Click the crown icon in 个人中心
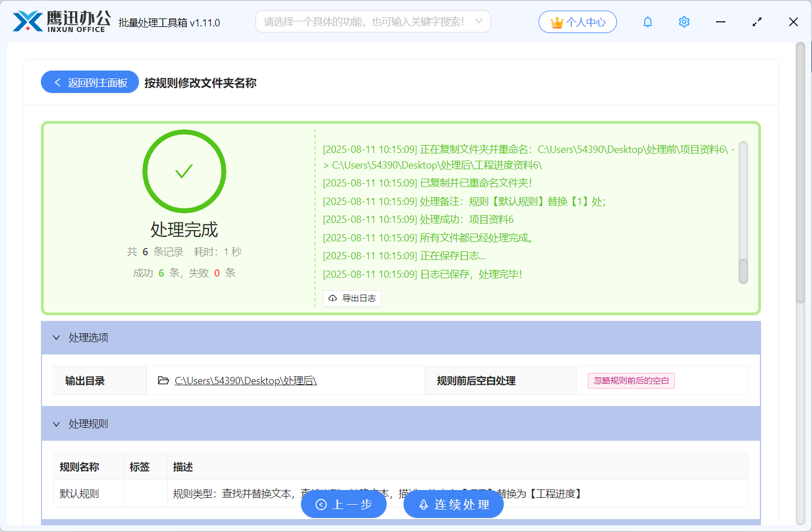 pos(557,22)
